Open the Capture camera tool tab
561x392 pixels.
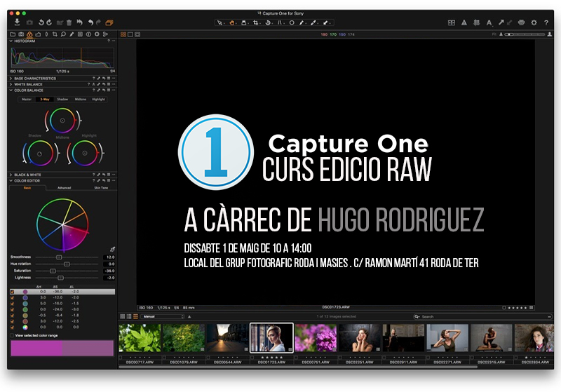[21, 34]
